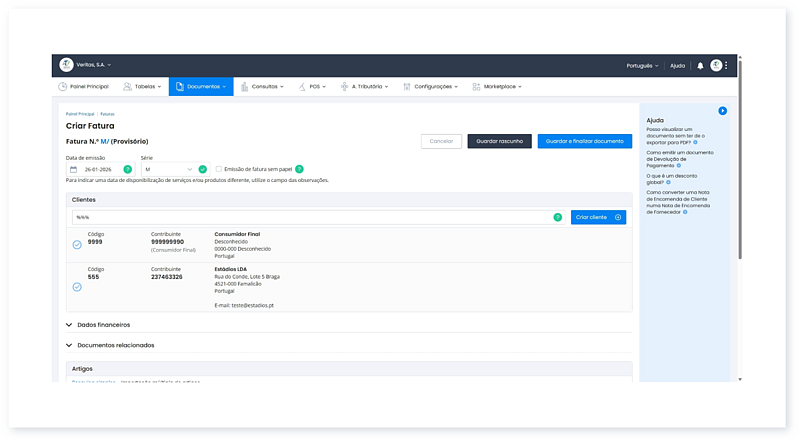The width and height of the screenshot is (800, 442).
Task: Click the Veritas, S.A. company logo
Action: 67,65
